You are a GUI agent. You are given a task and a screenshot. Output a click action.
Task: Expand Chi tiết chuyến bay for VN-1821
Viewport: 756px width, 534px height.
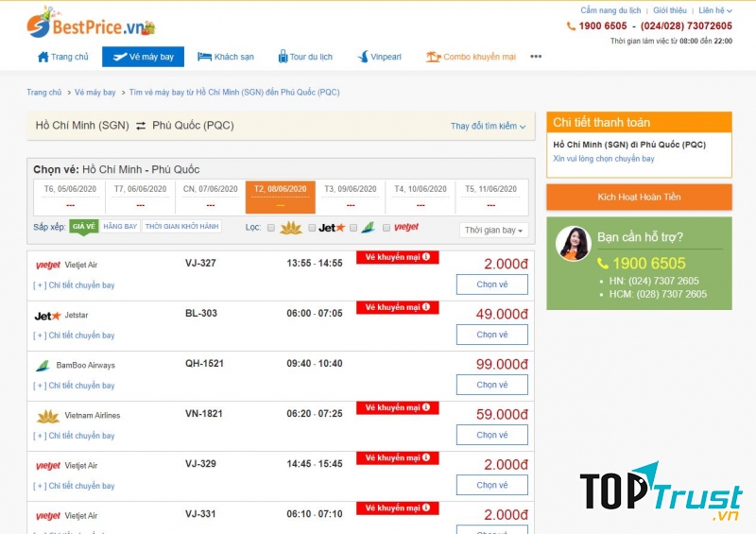74,436
